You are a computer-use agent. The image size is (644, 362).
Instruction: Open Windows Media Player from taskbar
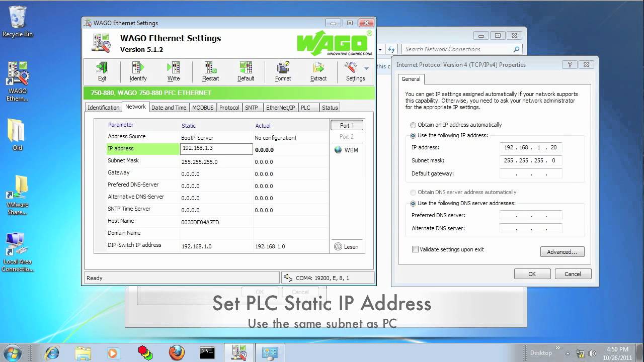click(x=114, y=353)
